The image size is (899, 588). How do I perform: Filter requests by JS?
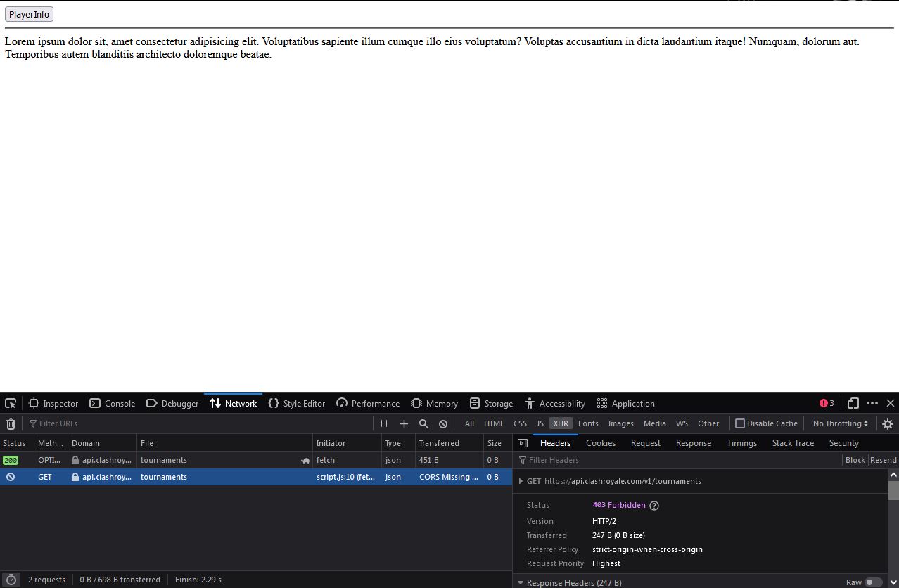coord(540,423)
